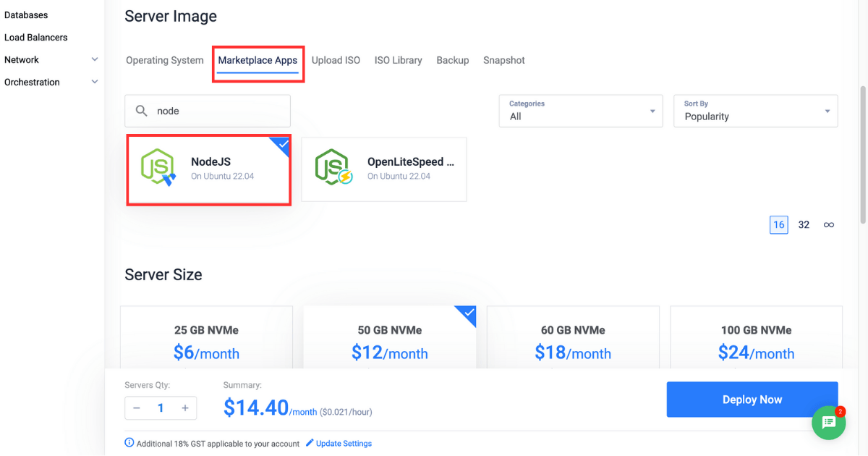The height and width of the screenshot is (456, 868).
Task: Increase servers quantity with plus stepper
Action: coord(184,408)
